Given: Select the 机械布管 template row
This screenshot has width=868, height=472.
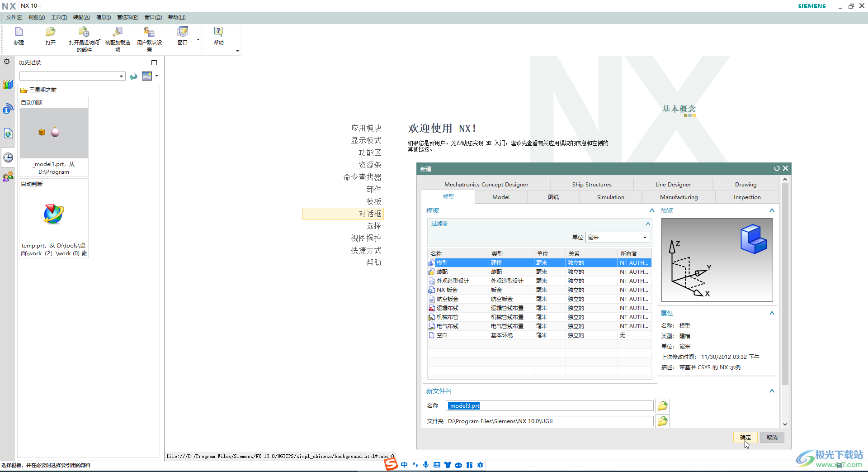Looking at the screenshot, I should (539, 317).
